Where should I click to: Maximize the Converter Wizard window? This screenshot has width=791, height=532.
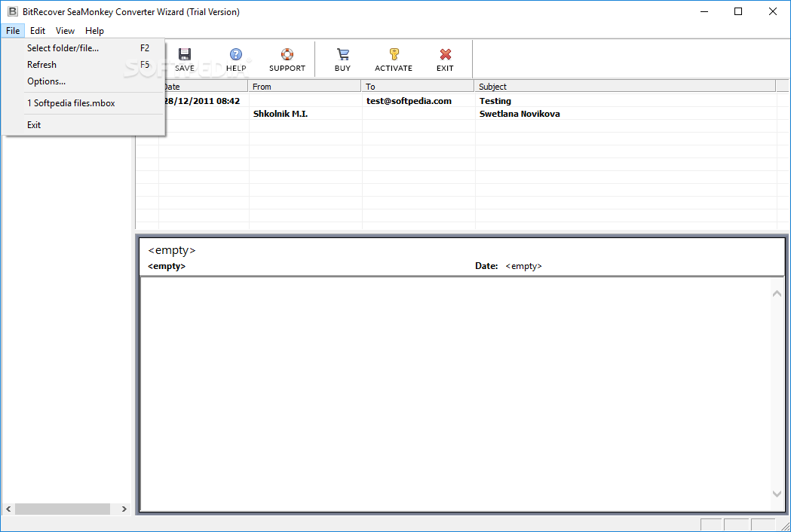pos(738,11)
